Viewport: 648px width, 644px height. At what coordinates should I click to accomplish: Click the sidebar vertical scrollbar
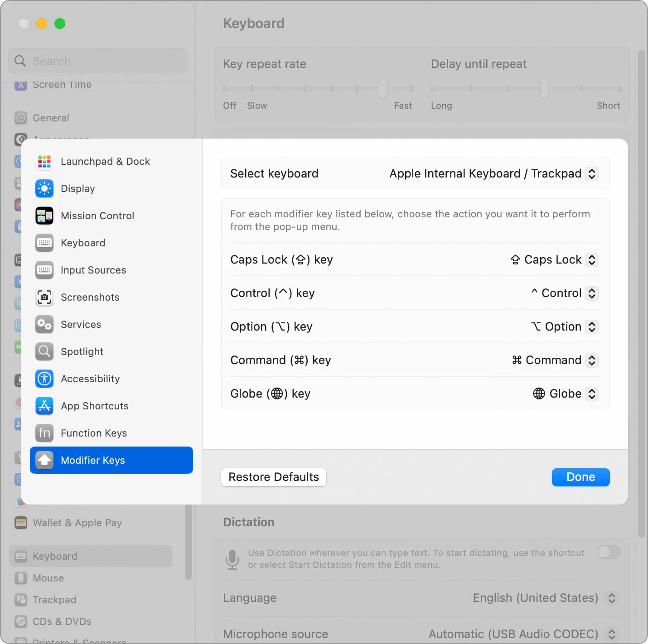pyautogui.click(x=189, y=542)
